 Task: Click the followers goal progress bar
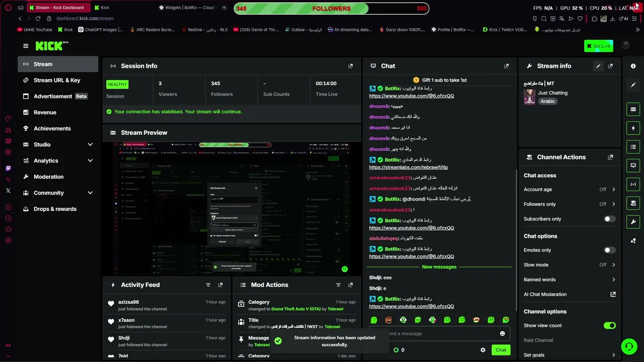(x=332, y=9)
